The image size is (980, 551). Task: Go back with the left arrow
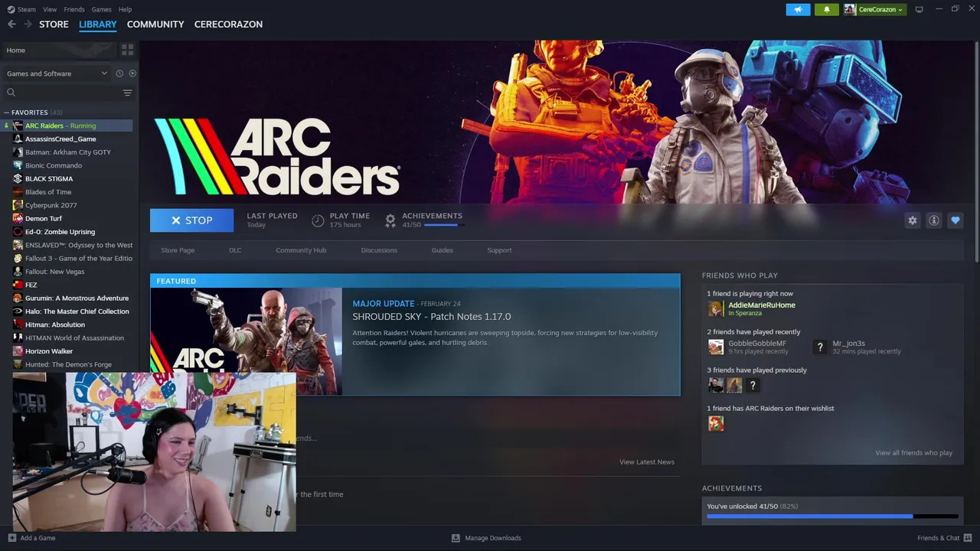[11, 24]
